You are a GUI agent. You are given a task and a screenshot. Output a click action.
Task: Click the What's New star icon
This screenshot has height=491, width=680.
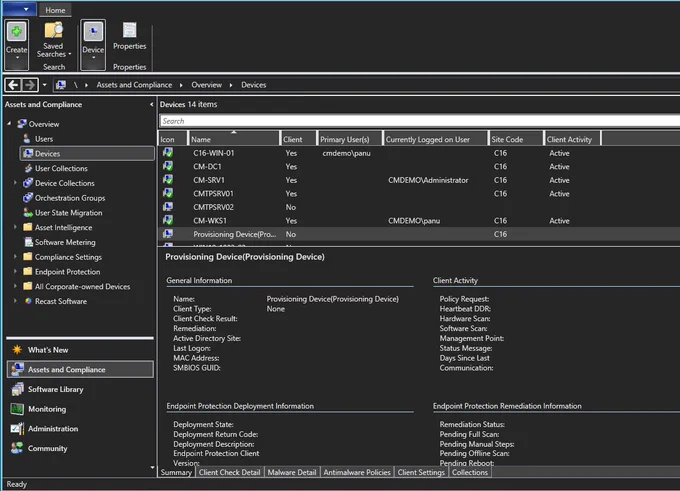pos(17,350)
